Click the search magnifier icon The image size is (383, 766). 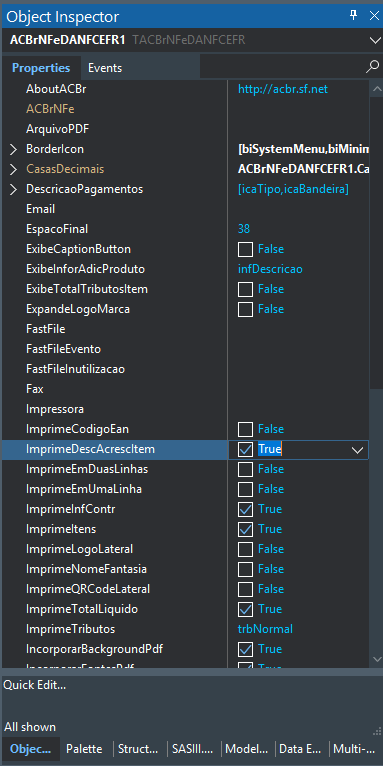coord(372,67)
